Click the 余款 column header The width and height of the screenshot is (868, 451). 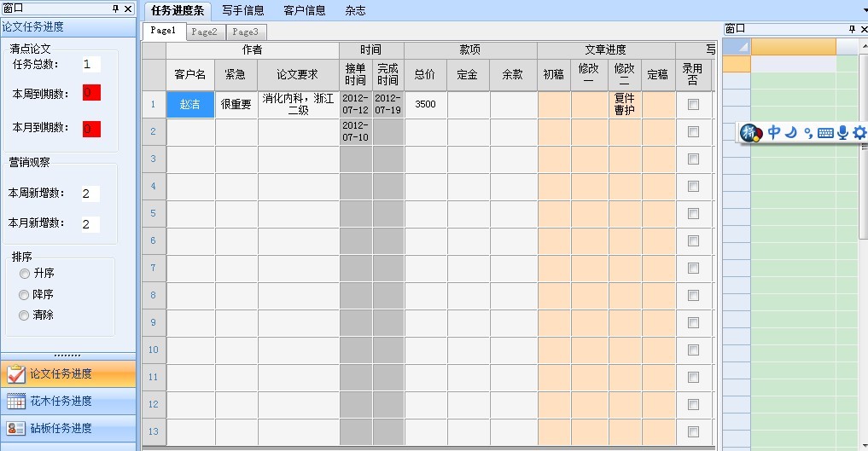click(513, 75)
